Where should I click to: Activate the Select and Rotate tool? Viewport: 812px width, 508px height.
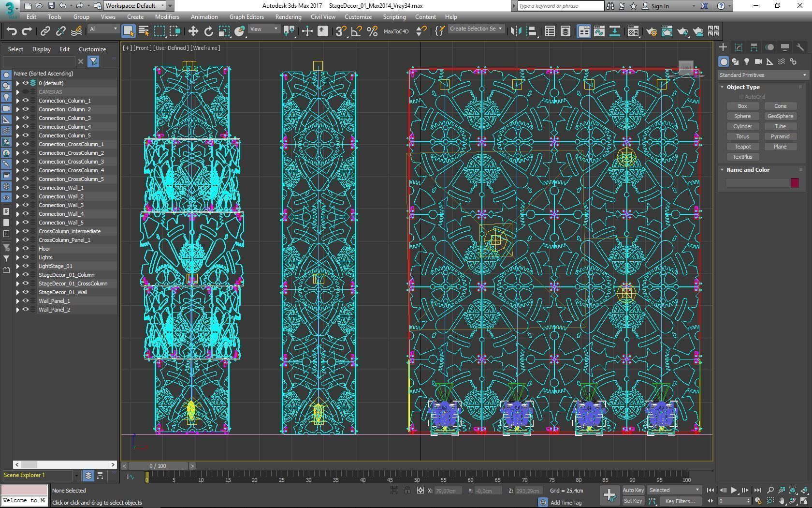pos(208,31)
